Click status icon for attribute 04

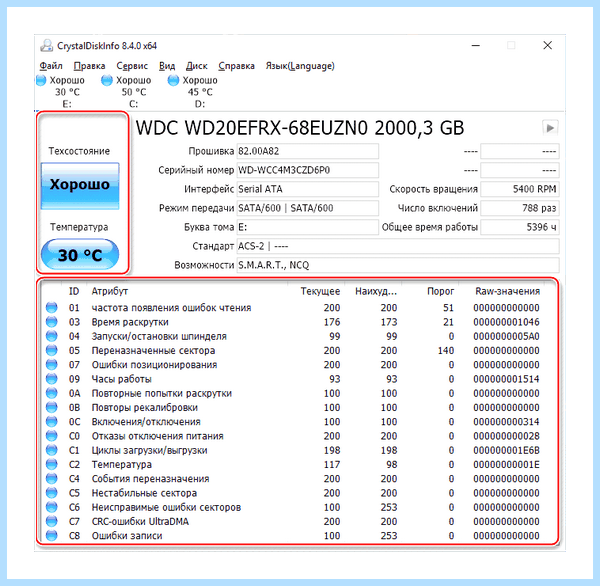click(x=52, y=336)
